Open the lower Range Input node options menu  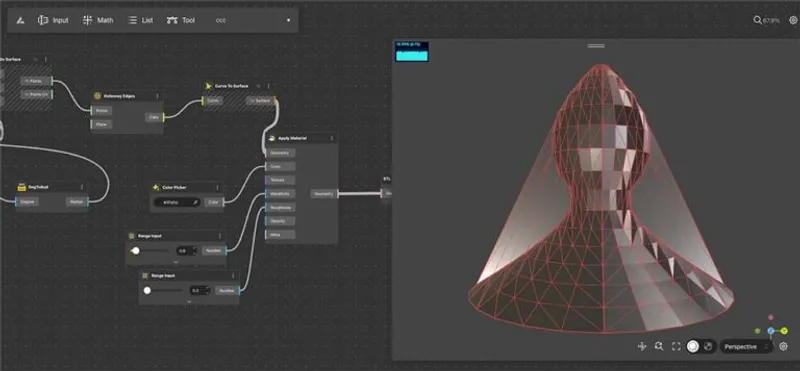234,276
